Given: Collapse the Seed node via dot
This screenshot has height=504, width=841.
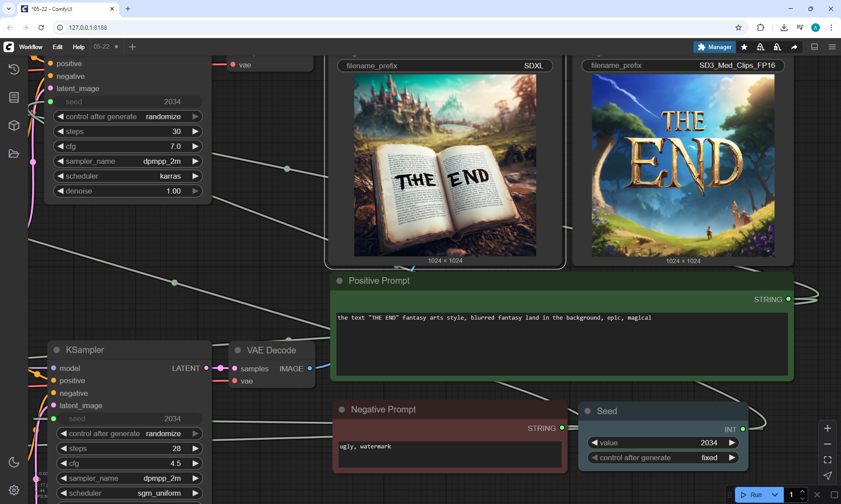Looking at the screenshot, I should click(588, 411).
